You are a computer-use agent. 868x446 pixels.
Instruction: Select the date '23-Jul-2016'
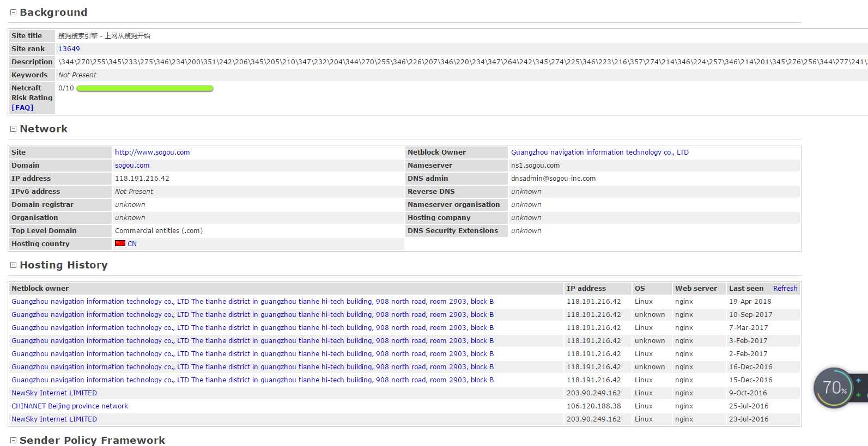click(x=749, y=419)
